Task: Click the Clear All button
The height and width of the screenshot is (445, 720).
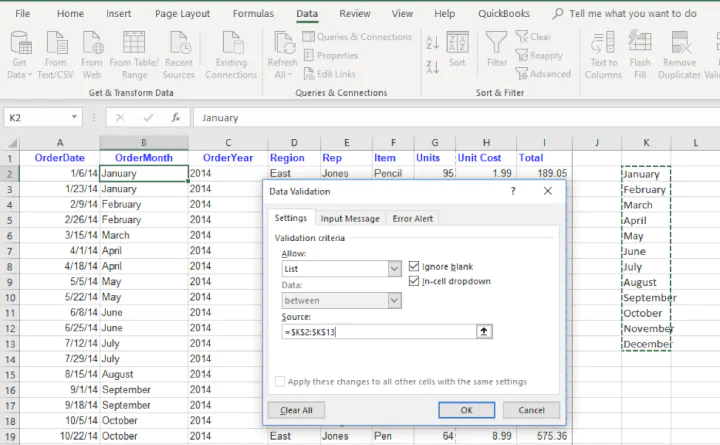Action: pos(296,410)
